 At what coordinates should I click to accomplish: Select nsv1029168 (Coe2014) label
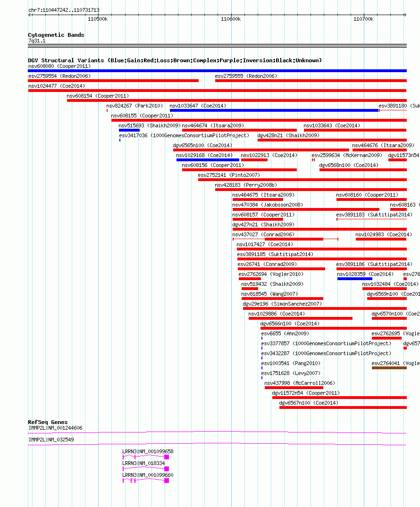204,155
